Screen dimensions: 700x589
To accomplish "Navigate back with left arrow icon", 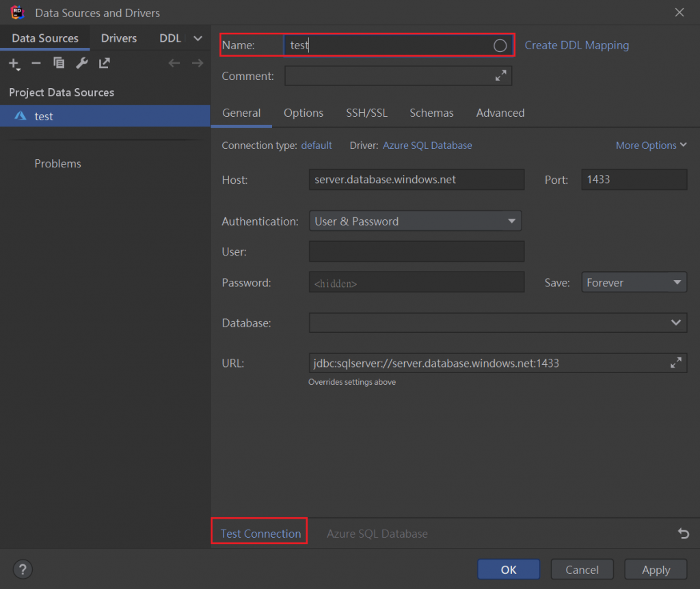I will [174, 64].
